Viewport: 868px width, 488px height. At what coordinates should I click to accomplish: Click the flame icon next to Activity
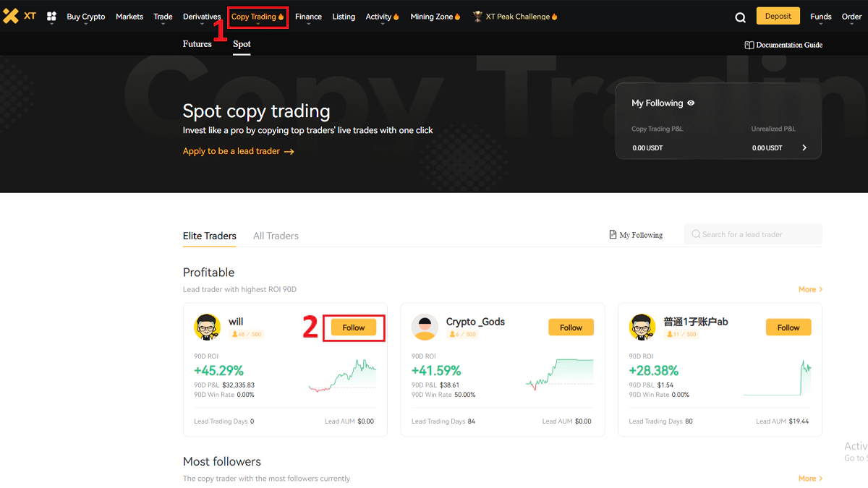396,17
